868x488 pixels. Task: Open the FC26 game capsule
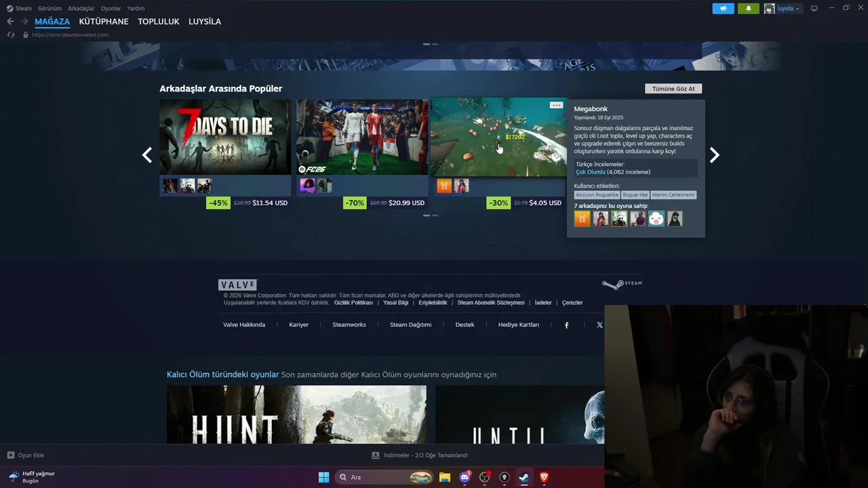(362, 137)
